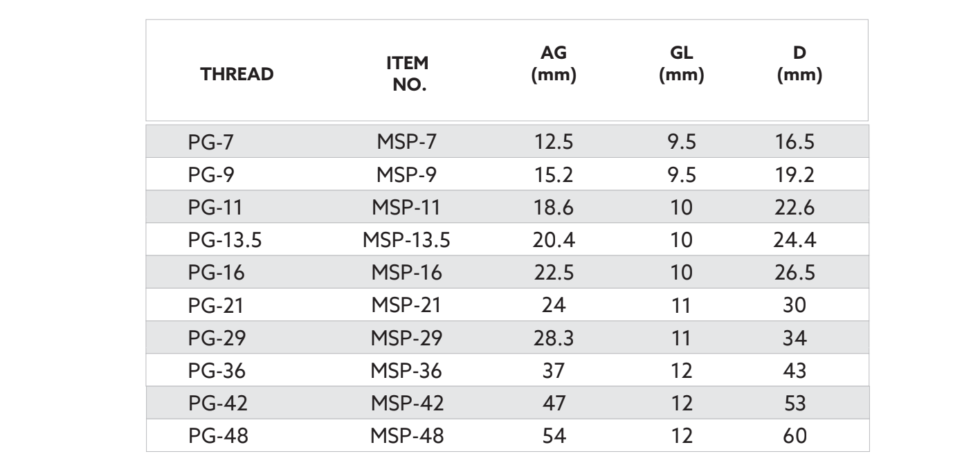
Task: Select the 18.6 AG value
Action: pos(553,208)
